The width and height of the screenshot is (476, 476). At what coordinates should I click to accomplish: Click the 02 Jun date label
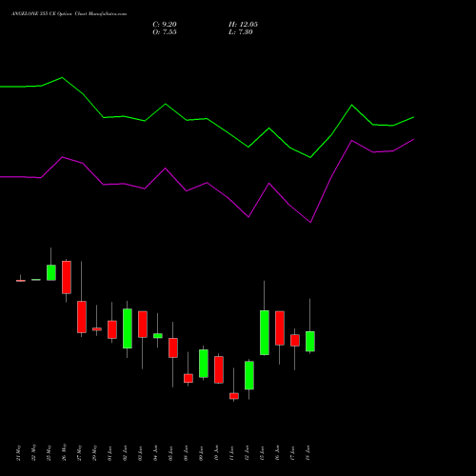pyautogui.click(x=125, y=453)
